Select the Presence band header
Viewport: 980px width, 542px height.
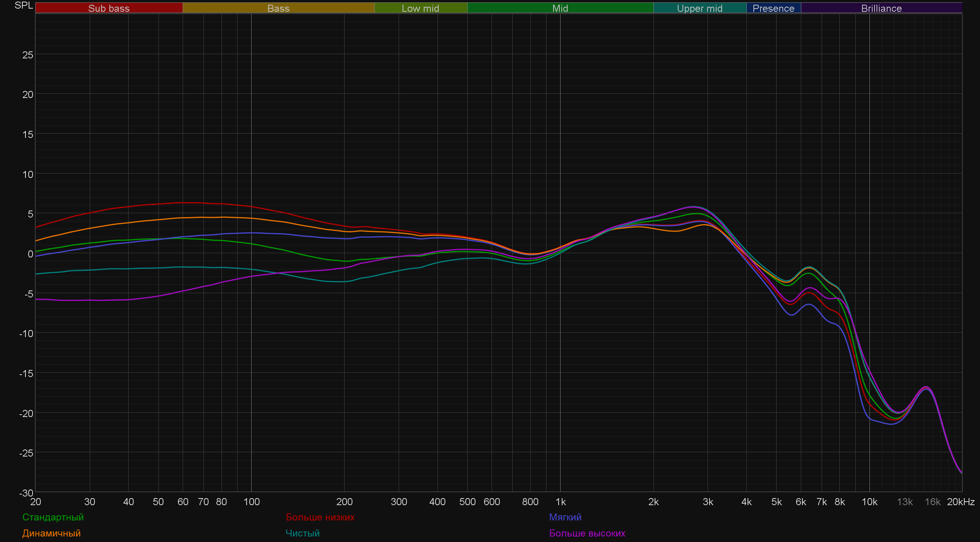point(773,8)
